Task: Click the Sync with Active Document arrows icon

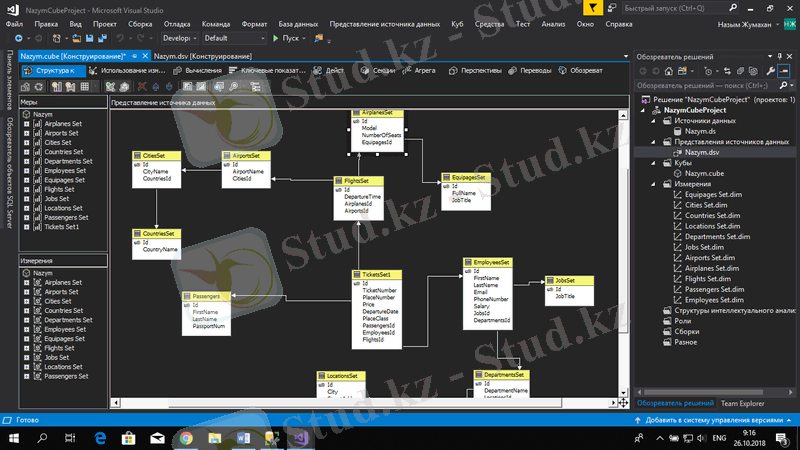Action: [x=727, y=71]
